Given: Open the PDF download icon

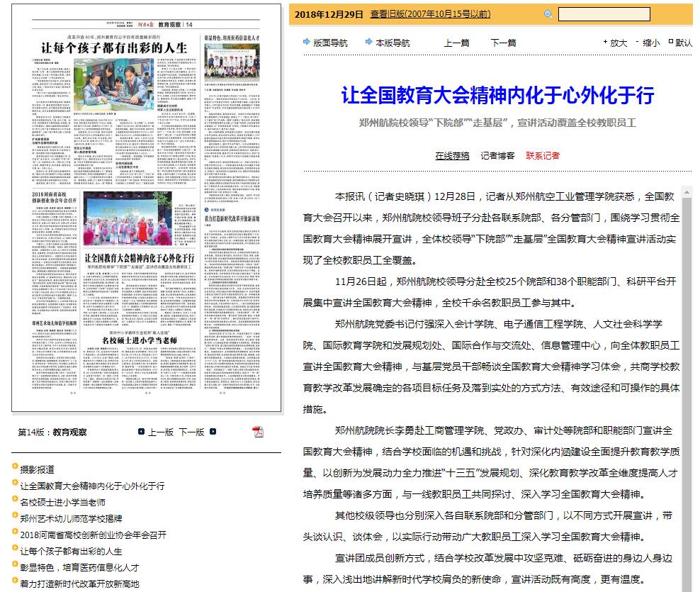Looking at the screenshot, I should click(258, 432).
